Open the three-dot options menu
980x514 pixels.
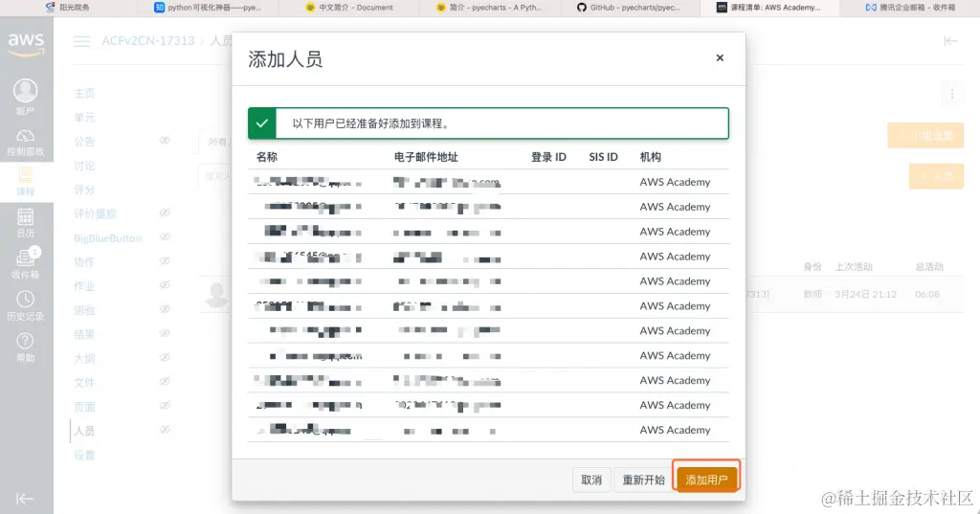[952, 94]
